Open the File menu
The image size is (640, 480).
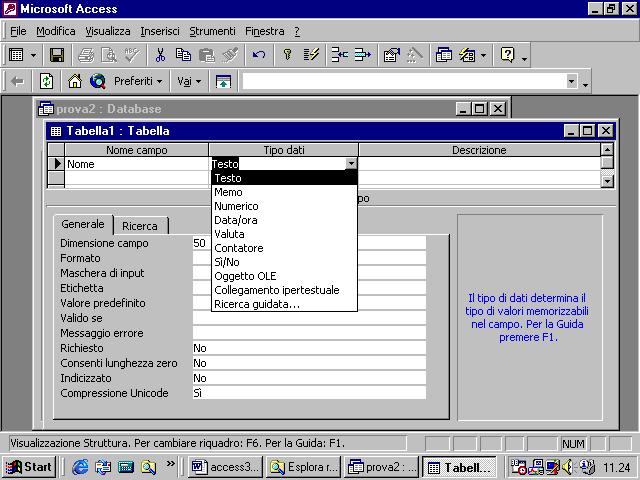[x=18, y=31]
